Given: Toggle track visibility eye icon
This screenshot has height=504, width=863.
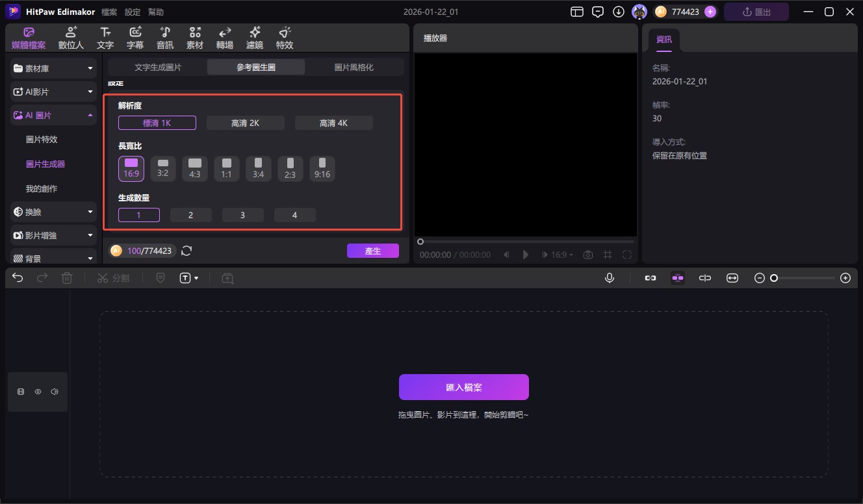Looking at the screenshot, I should [38, 392].
